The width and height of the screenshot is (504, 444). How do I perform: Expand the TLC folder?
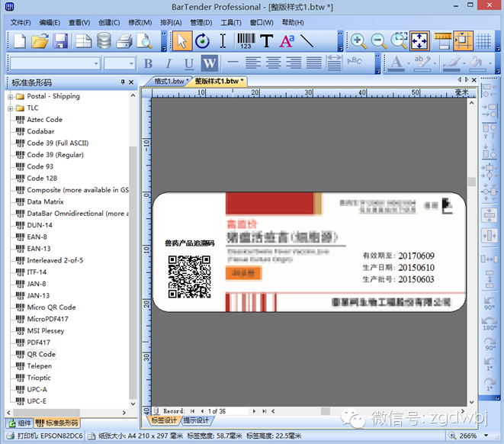pyautogui.click(x=10, y=108)
